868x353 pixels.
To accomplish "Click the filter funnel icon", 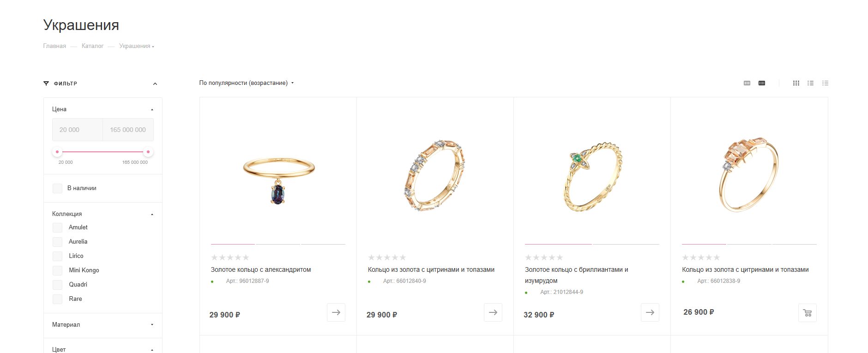I will [x=46, y=84].
